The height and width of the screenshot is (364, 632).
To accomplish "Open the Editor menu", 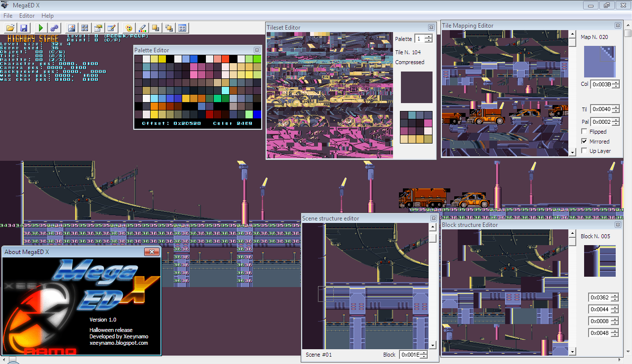I will point(27,16).
